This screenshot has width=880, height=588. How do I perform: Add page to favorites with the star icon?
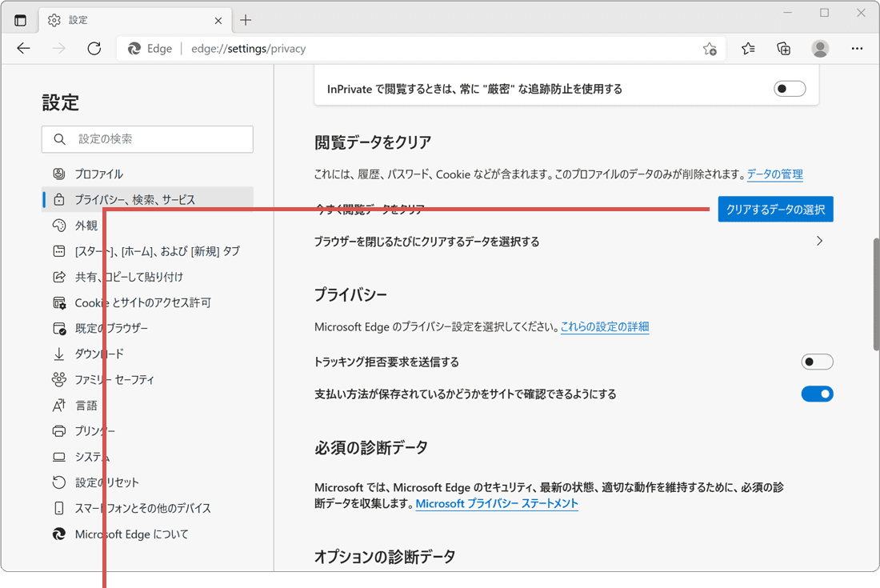(709, 49)
